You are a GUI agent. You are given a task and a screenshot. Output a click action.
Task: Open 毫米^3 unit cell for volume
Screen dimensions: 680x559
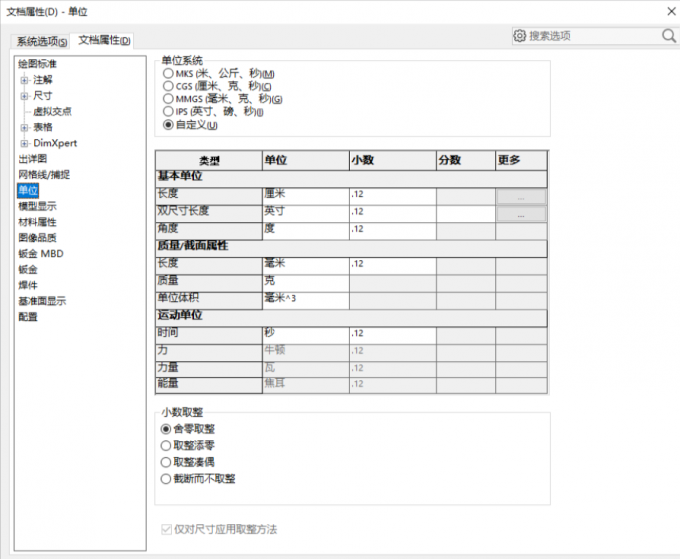coord(306,301)
